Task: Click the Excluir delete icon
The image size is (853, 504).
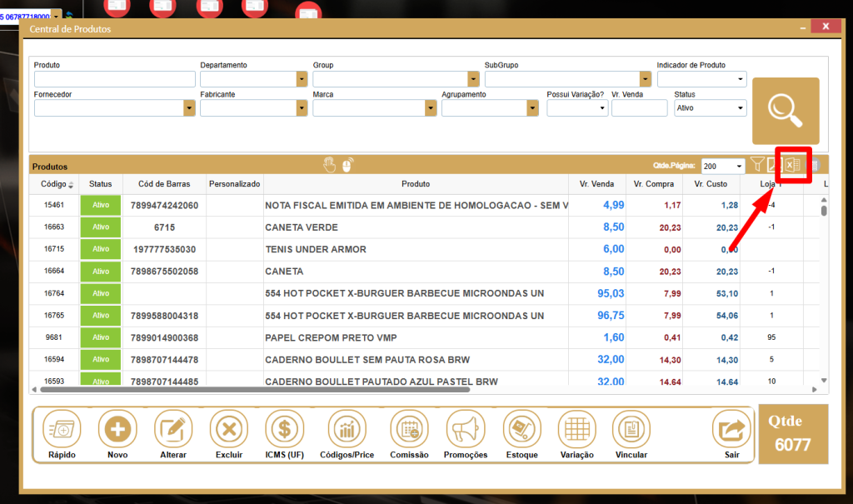Action: tap(228, 430)
